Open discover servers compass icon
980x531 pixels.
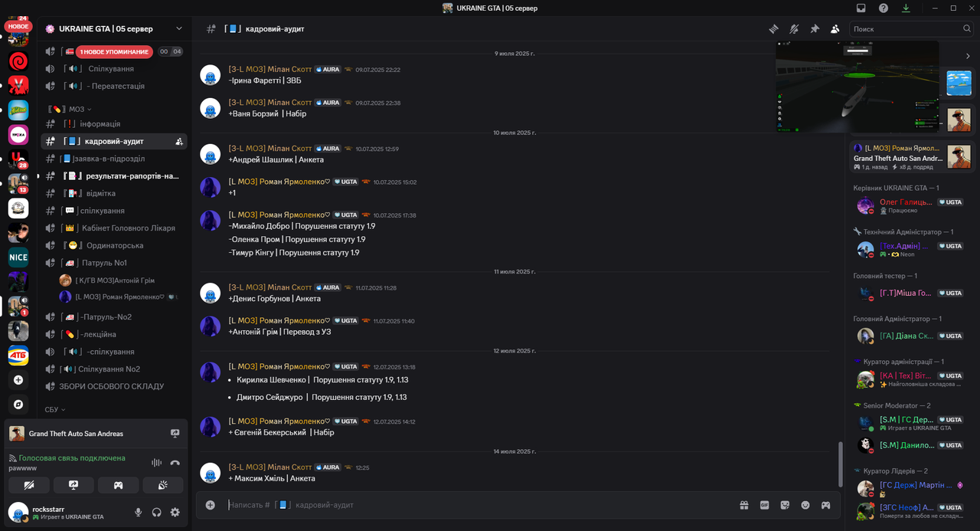click(18, 404)
